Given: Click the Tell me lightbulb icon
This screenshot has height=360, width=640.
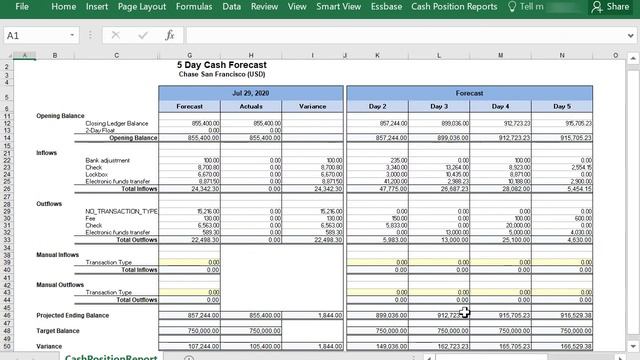Looking at the screenshot, I should (x=511, y=7).
